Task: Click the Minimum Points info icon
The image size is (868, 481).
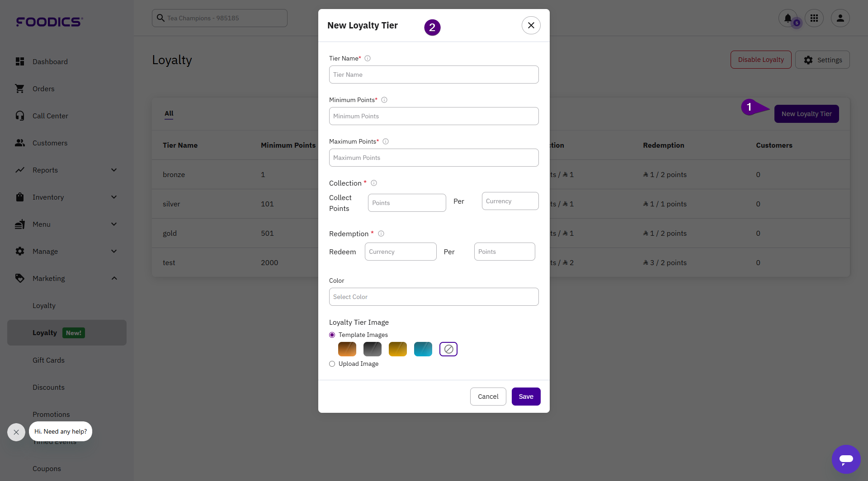Action: 384,100
